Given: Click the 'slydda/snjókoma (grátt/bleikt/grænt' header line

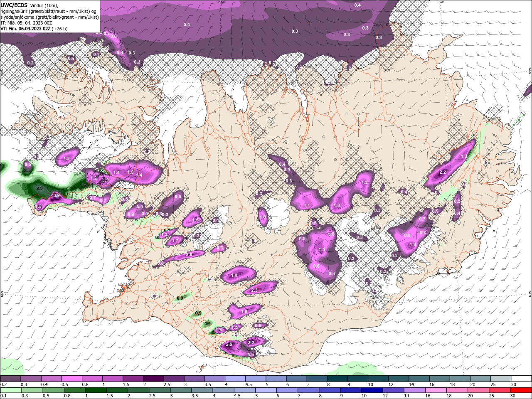Looking at the screenshot, I should [50, 17].
